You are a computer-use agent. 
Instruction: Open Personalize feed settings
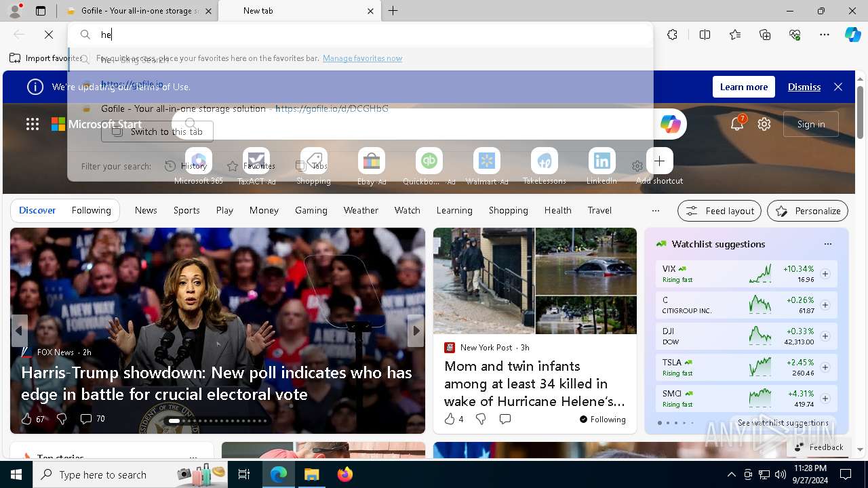click(x=808, y=211)
